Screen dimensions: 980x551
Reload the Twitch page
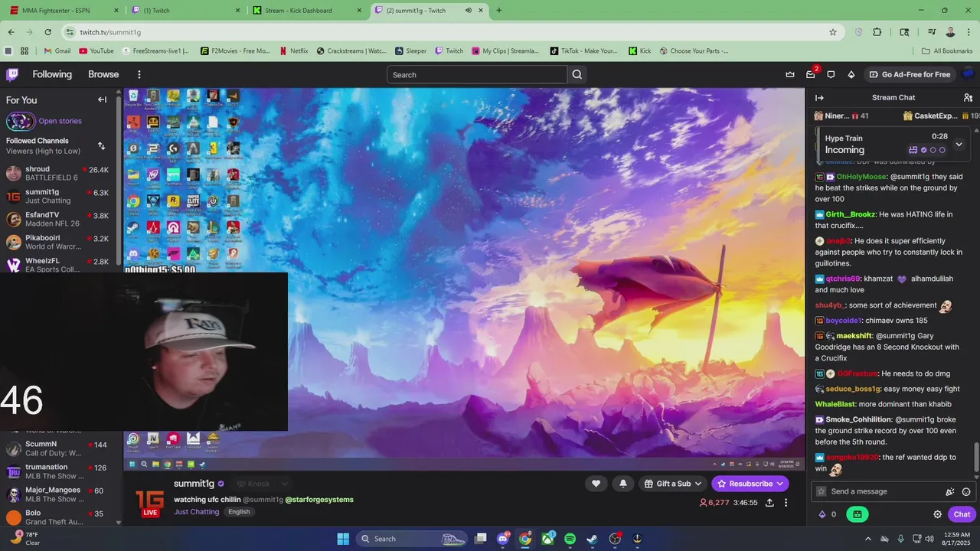[x=47, y=32]
